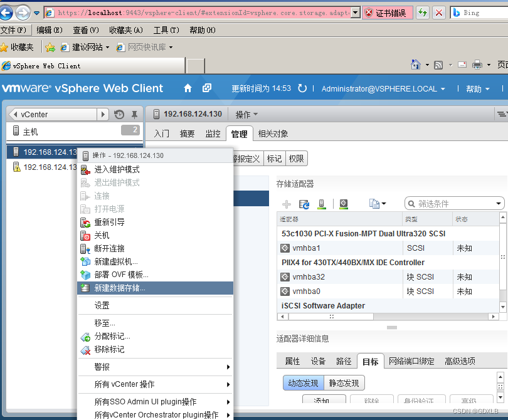Click the IE Home page icon
508x420 pixels.
415,65
